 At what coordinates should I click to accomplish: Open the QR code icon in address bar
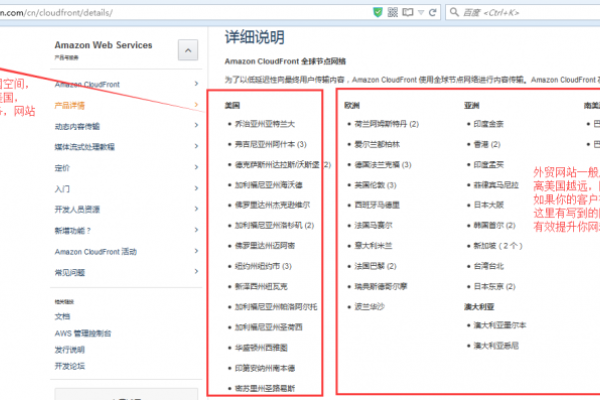[x=393, y=10]
